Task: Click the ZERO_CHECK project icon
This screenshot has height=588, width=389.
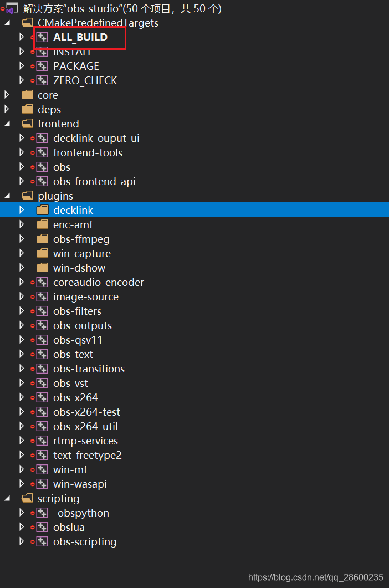Action: 42,80
